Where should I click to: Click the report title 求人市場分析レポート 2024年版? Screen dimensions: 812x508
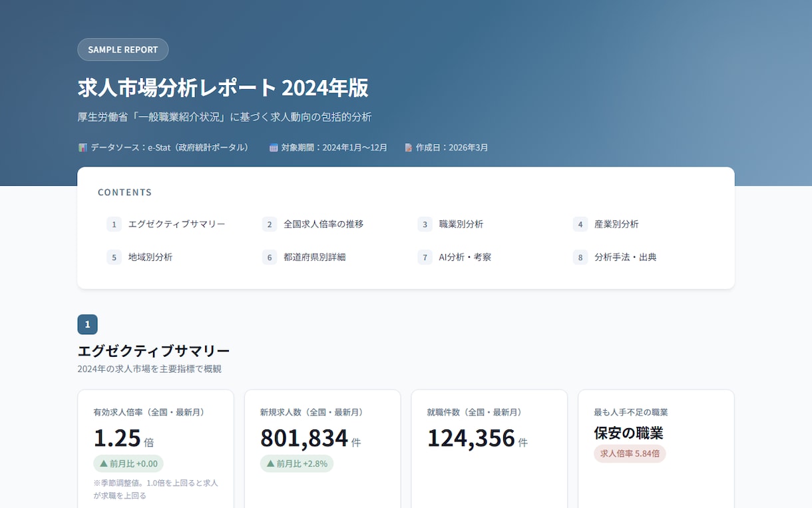(x=223, y=88)
